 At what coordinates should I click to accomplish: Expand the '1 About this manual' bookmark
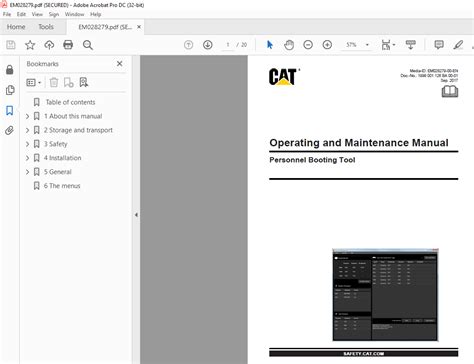click(x=27, y=116)
